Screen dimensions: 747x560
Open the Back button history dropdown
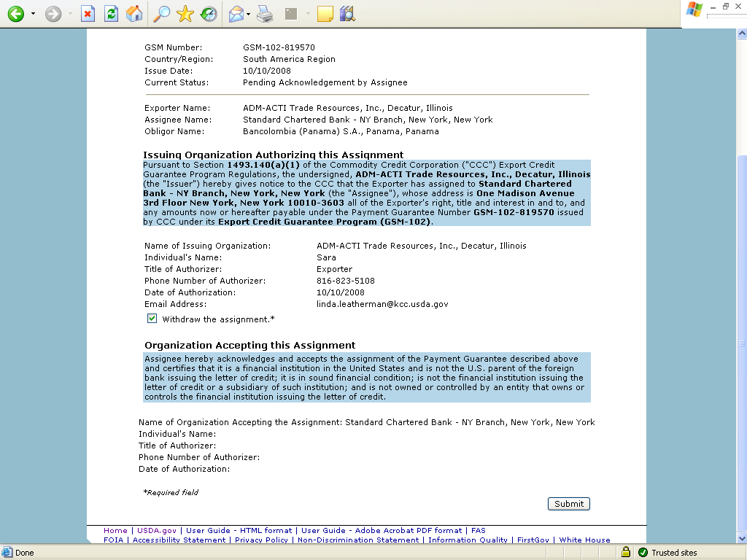pyautogui.click(x=33, y=14)
